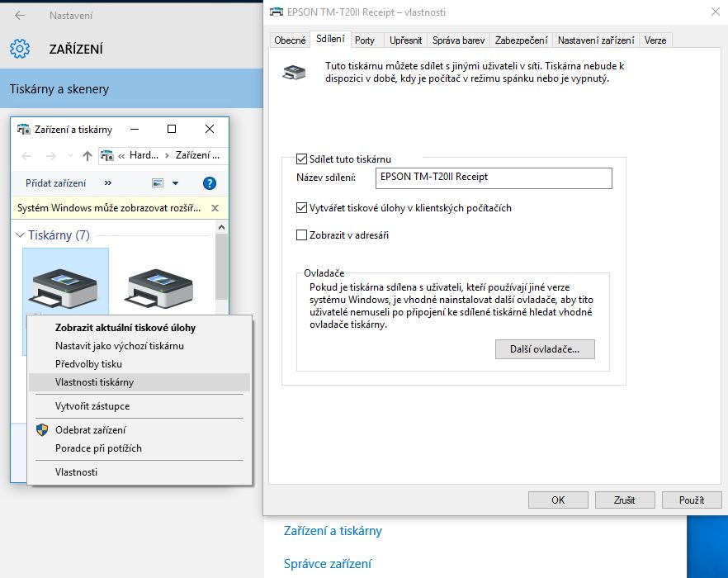
Task: Show more toolbar commands chevron
Action: (x=108, y=183)
